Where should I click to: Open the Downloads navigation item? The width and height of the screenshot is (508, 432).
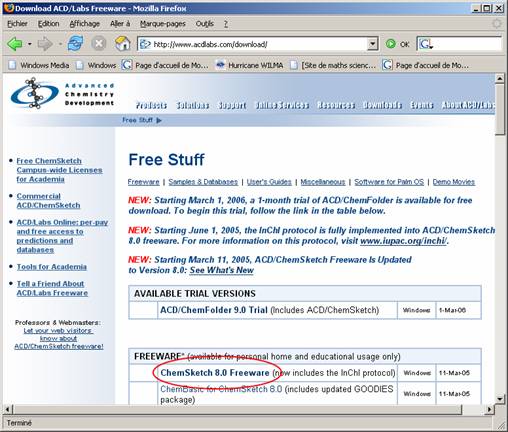click(x=382, y=105)
